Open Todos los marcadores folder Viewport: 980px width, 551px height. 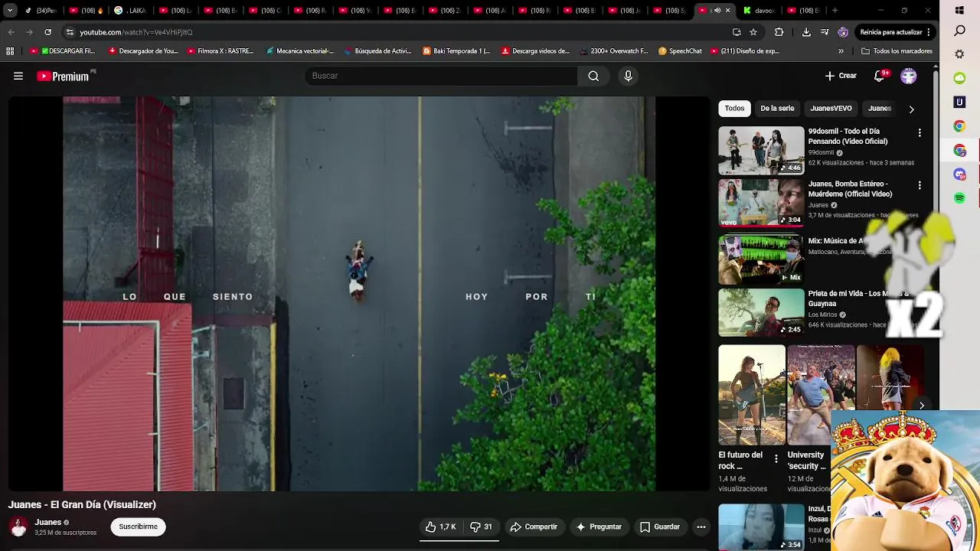pos(897,51)
